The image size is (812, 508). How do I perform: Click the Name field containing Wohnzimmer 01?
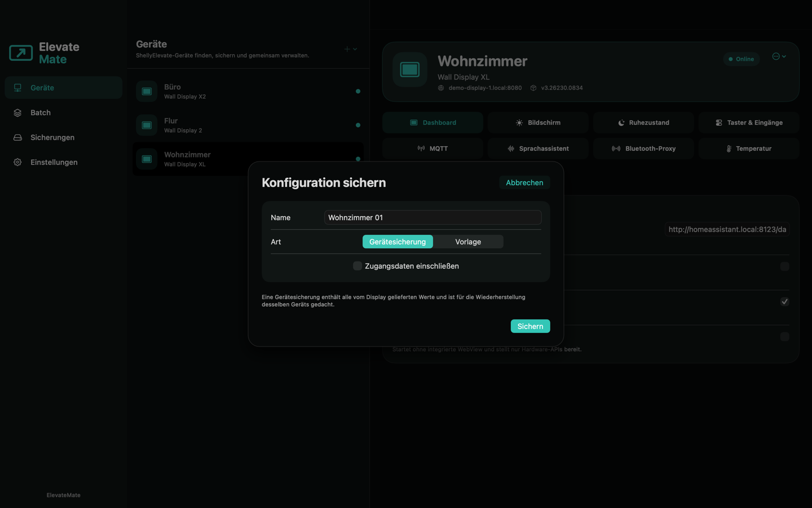pos(433,217)
